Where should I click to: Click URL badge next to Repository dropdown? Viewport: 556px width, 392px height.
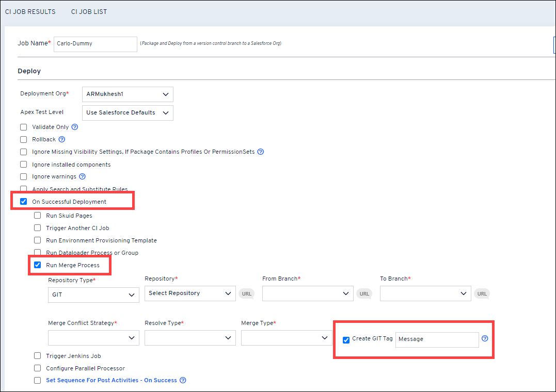coord(247,293)
